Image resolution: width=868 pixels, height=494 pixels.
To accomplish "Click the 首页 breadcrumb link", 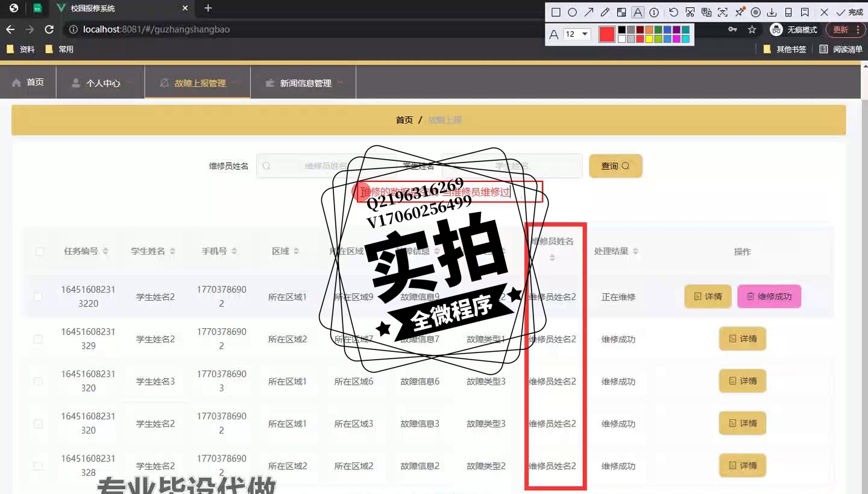I will point(404,120).
